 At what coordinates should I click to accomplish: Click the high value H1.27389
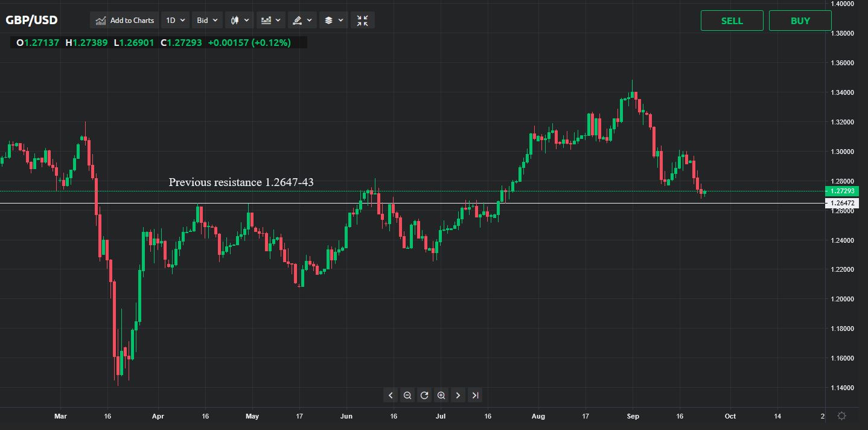coord(86,43)
